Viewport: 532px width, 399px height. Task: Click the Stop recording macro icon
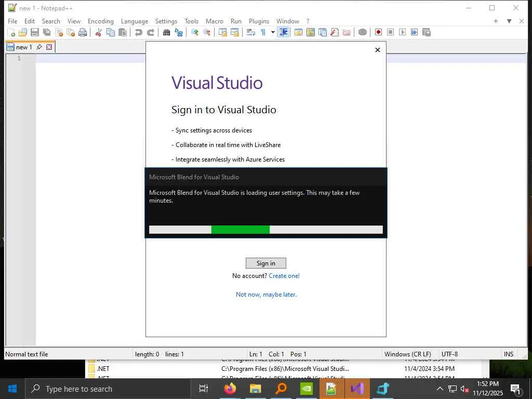pos(390,32)
